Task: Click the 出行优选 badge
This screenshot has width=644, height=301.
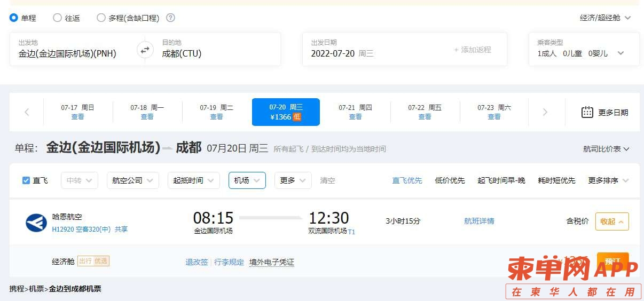Action: coord(93,261)
